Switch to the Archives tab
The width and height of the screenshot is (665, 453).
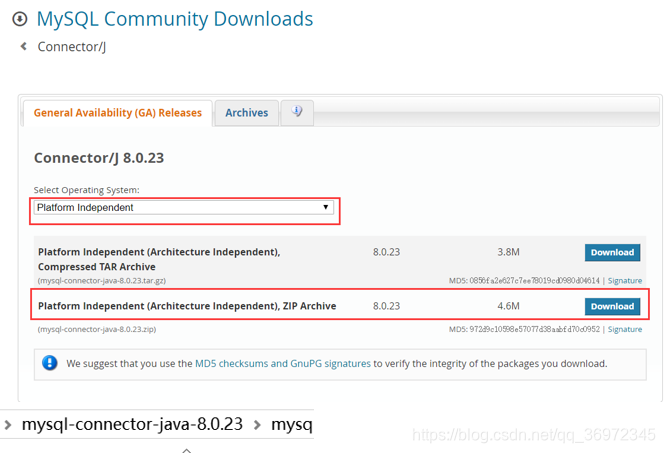coord(246,113)
